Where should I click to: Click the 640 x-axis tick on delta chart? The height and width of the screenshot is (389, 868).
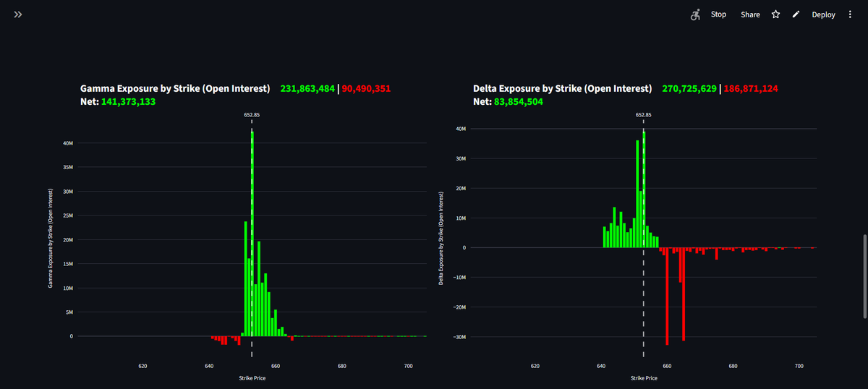tap(601, 367)
